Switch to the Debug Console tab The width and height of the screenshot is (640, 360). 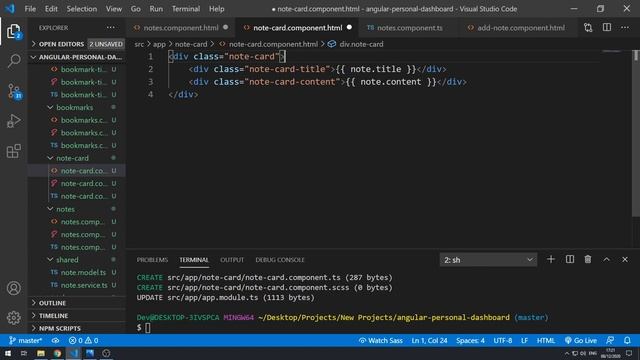coord(280,260)
